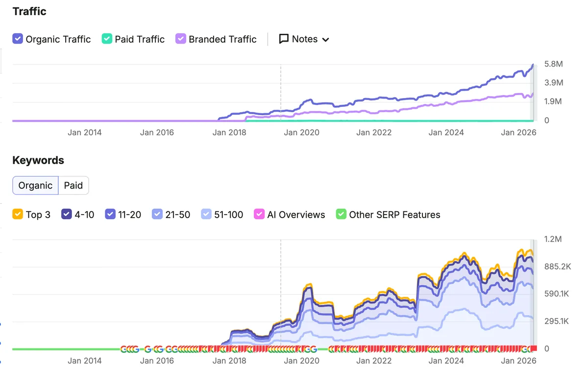The image size is (588, 372).
Task: Uncheck the 51-100 positions checkbox
Action: (206, 214)
